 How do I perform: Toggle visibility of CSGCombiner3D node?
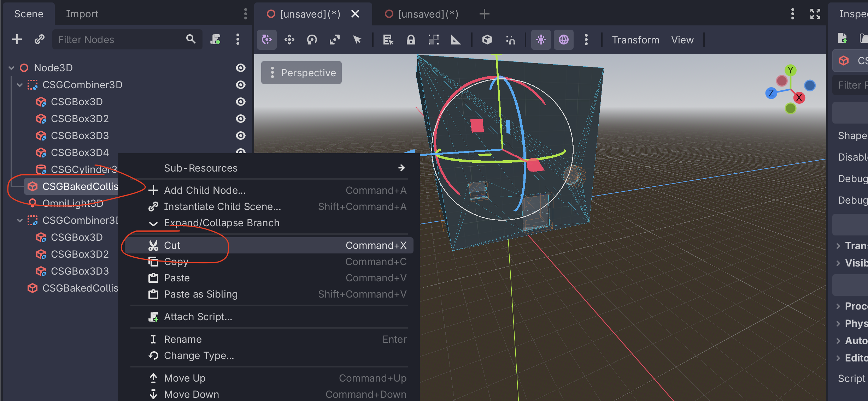240,85
